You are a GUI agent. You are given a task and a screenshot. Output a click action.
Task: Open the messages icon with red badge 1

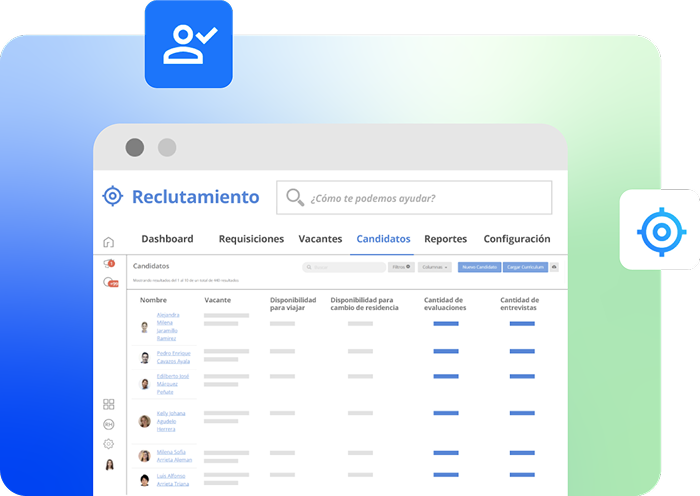(109, 263)
